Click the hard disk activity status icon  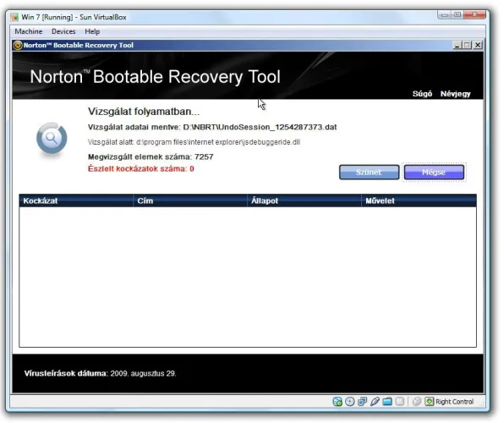pos(337,402)
